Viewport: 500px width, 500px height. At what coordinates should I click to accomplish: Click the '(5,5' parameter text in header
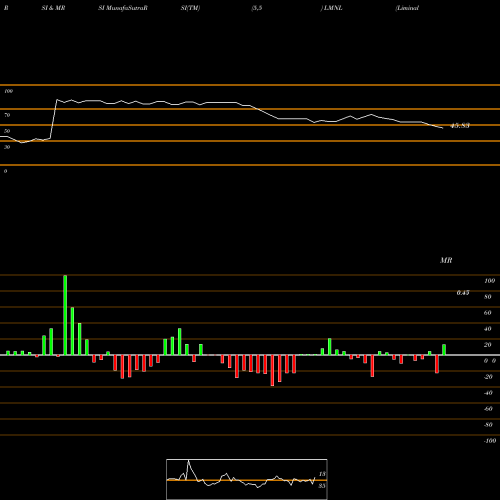(x=257, y=8)
